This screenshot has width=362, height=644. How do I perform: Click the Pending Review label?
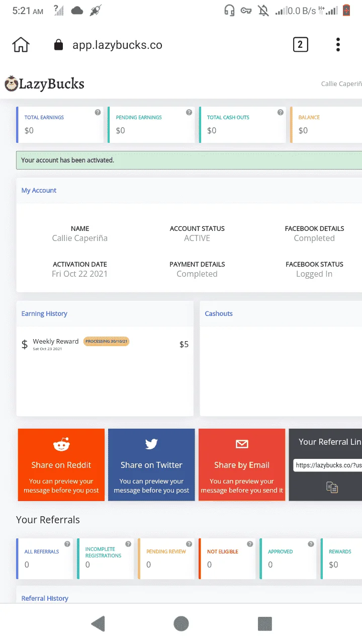pos(166,551)
